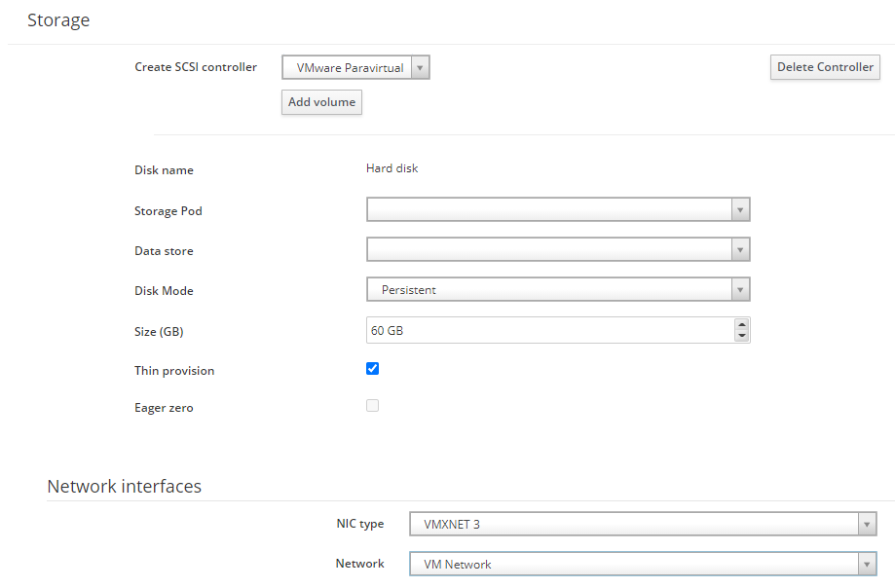Screen dimensions: 895x588
Task: Click the Add volume button
Action: click(322, 102)
